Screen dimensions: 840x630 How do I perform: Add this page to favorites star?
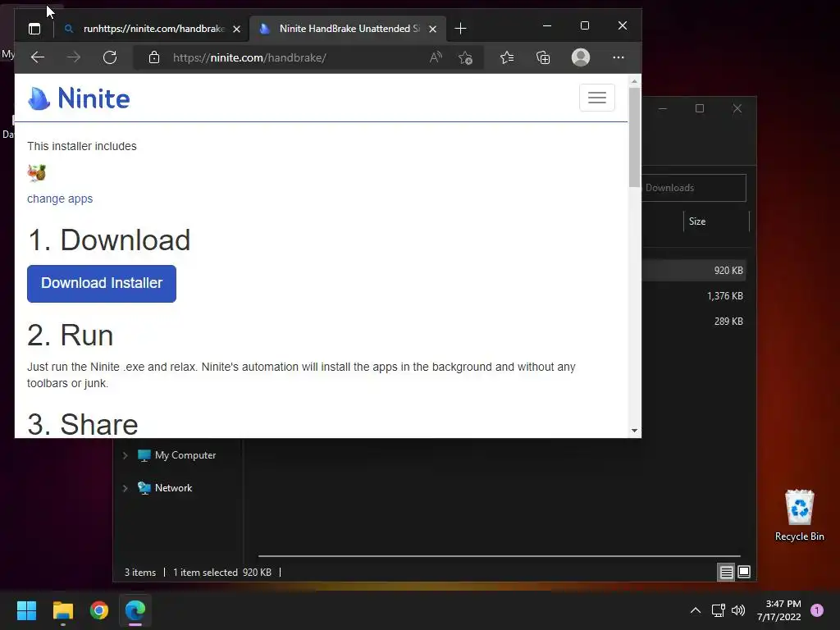(466, 57)
